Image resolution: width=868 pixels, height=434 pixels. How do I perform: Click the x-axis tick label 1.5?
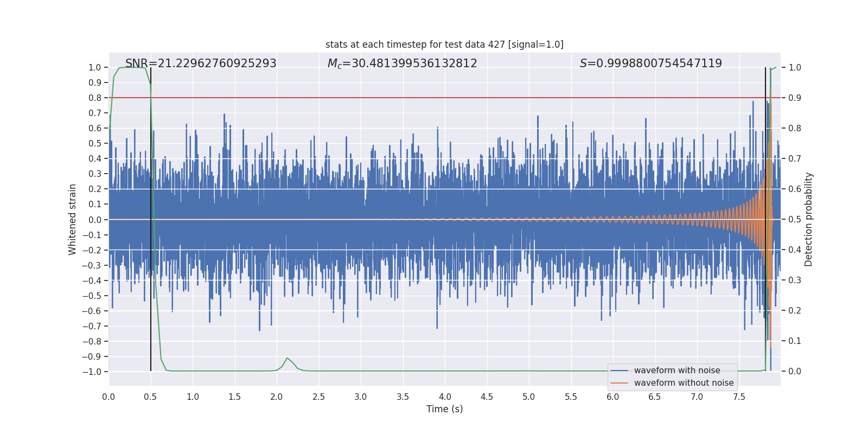pyautogui.click(x=234, y=397)
